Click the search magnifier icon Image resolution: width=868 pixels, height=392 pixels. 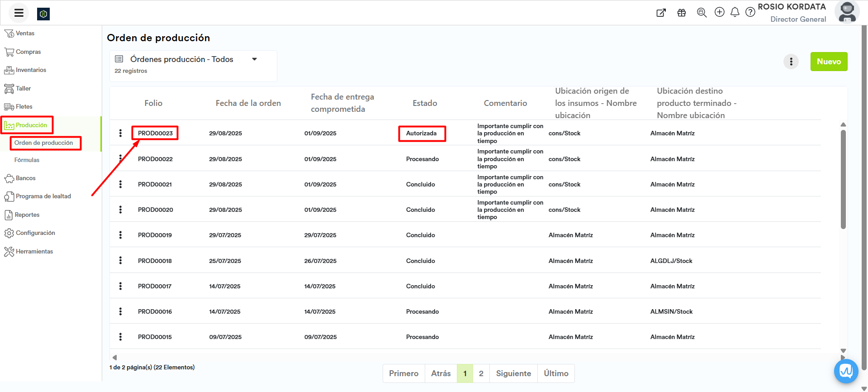pyautogui.click(x=702, y=13)
